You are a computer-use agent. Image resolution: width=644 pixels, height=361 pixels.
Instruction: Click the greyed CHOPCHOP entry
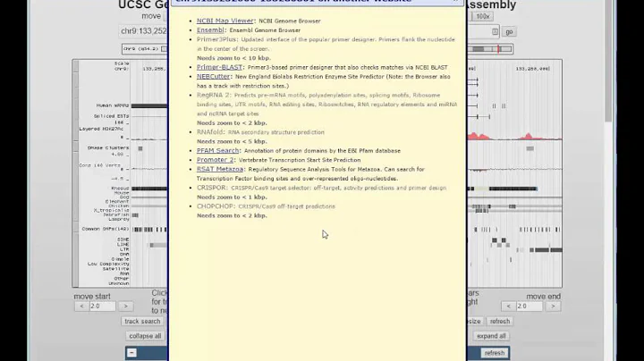[x=216, y=206]
